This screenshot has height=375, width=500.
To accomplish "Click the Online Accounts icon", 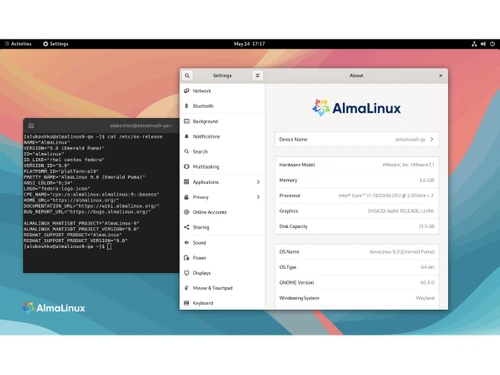I will [187, 212].
